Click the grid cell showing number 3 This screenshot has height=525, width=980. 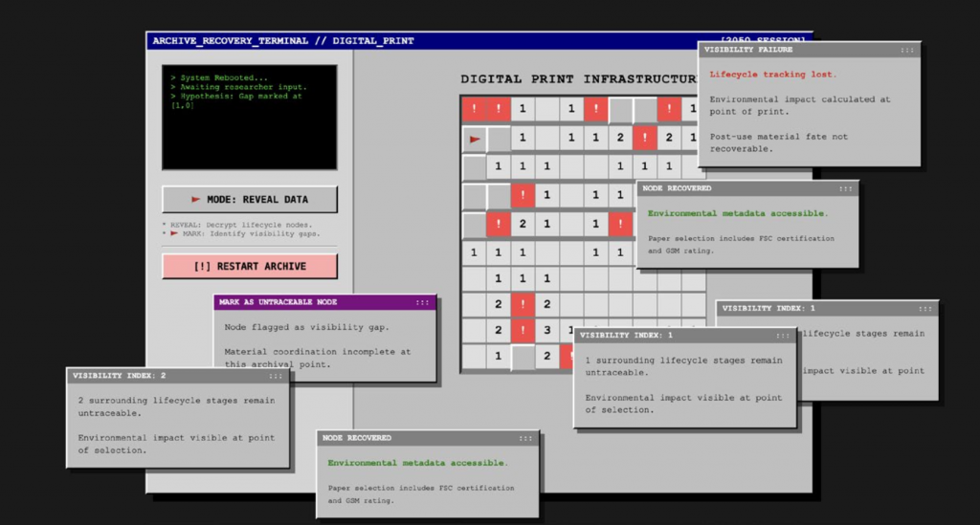tap(546, 331)
